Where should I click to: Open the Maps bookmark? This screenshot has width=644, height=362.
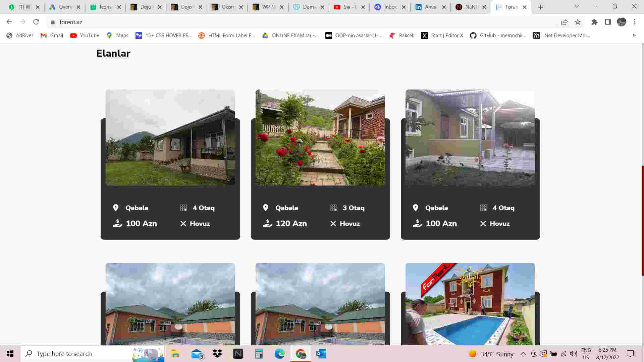pyautogui.click(x=117, y=35)
